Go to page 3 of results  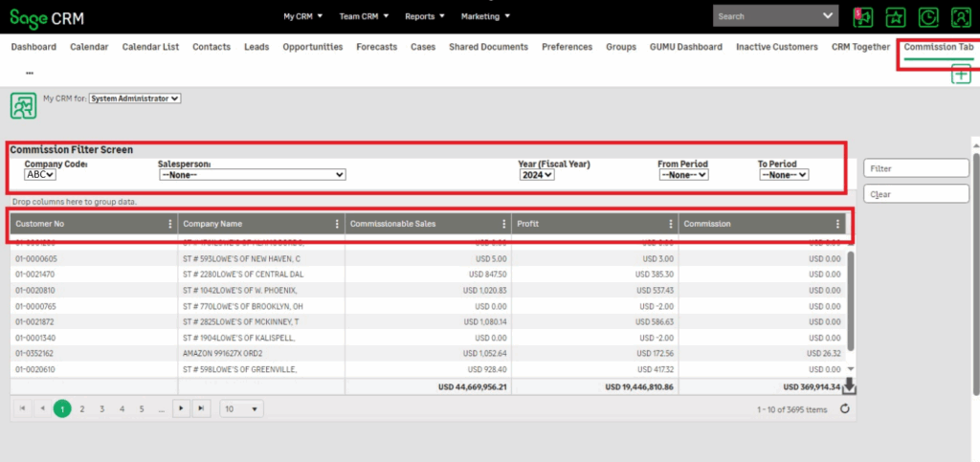(101, 408)
